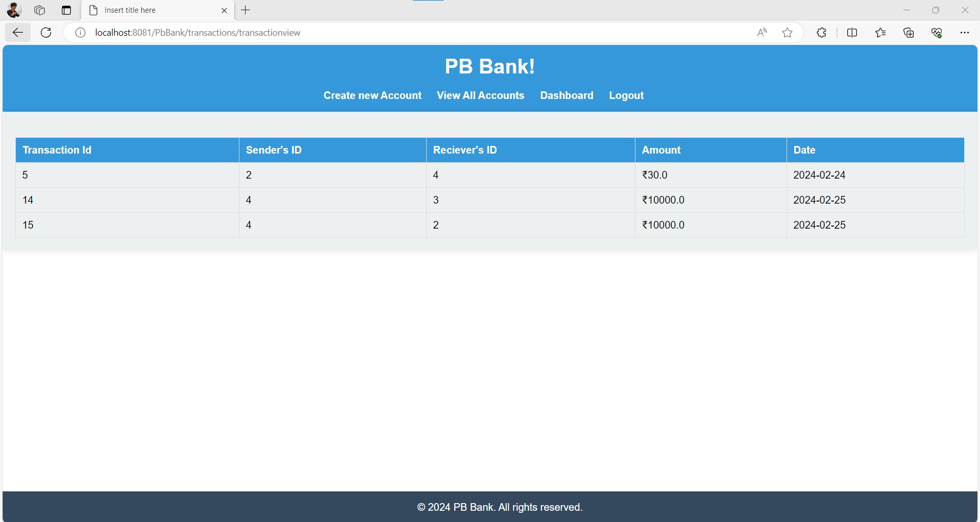980x522 pixels.
Task: Click Date column header
Action: pyautogui.click(x=875, y=150)
